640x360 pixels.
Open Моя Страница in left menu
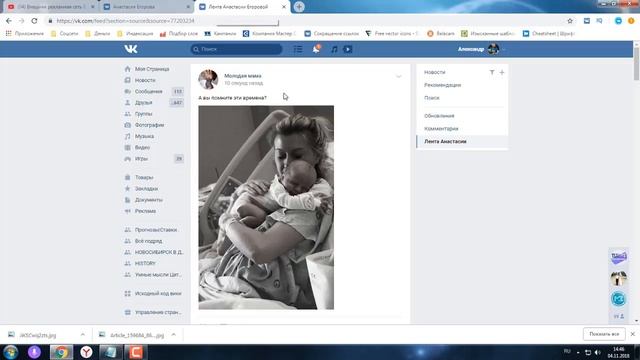point(153,69)
